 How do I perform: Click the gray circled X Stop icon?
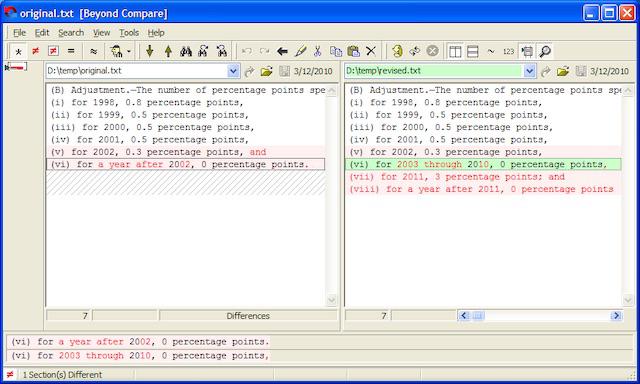(432, 51)
